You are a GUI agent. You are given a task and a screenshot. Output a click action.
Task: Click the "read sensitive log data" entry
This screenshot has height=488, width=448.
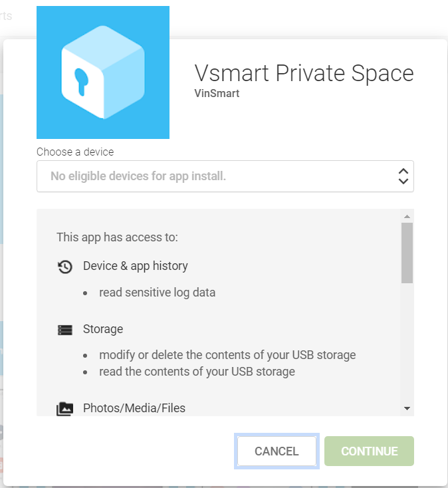point(157,293)
